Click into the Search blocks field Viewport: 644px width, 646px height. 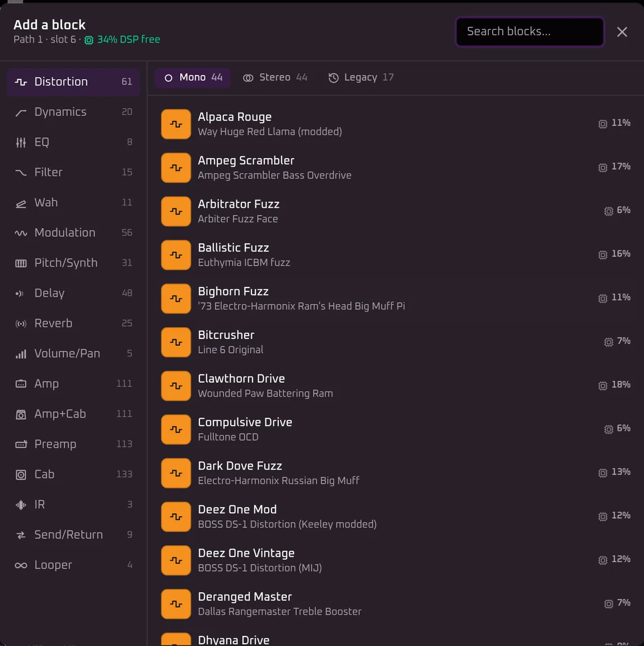[x=530, y=32]
